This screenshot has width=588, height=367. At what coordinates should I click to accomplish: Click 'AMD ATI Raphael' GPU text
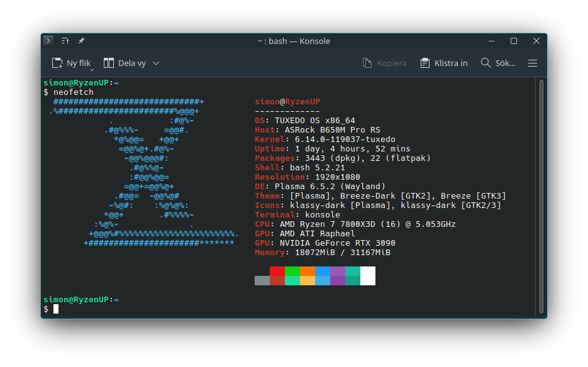point(317,234)
